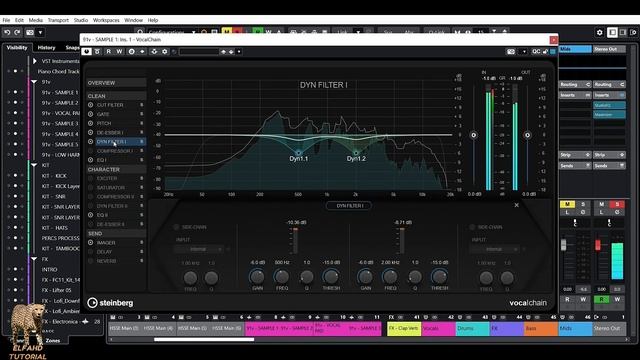
Task: Enable Read automation in plugin header
Action: point(109,51)
